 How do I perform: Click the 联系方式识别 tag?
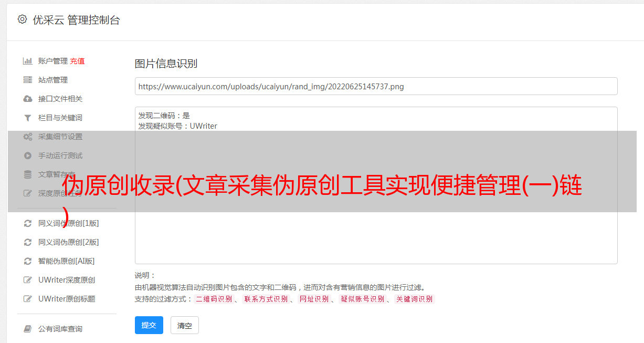point(266,299)
